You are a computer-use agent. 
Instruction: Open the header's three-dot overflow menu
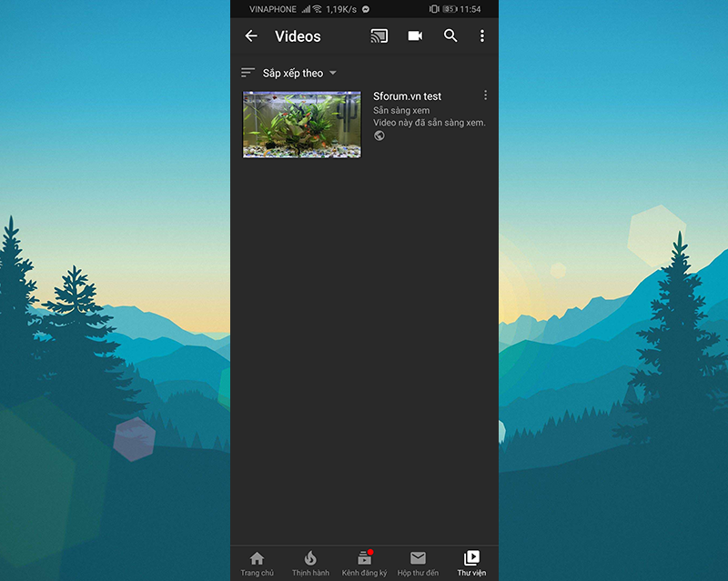tap(482, 36)
